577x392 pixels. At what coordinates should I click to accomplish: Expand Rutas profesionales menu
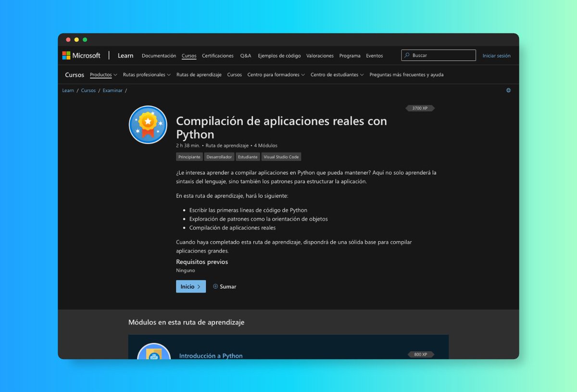147,75
